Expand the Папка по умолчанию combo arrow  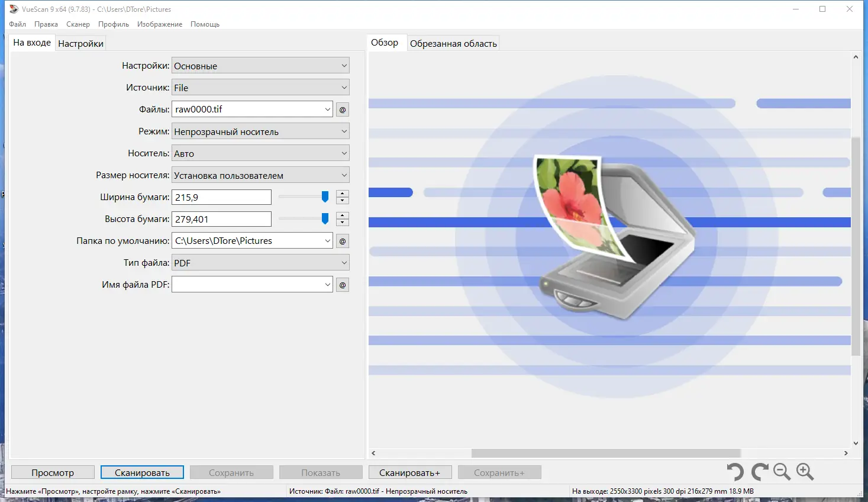[x=328, y=241]
